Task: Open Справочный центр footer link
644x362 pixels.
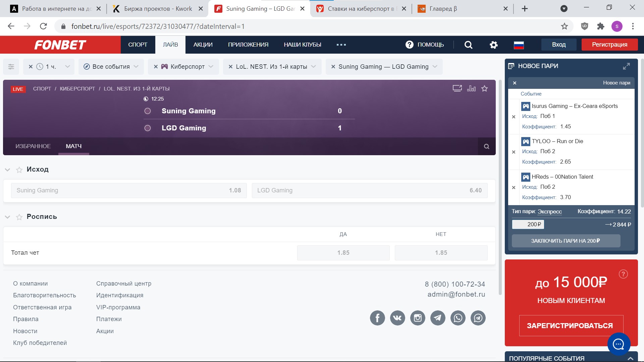Action: pos(124,284)
